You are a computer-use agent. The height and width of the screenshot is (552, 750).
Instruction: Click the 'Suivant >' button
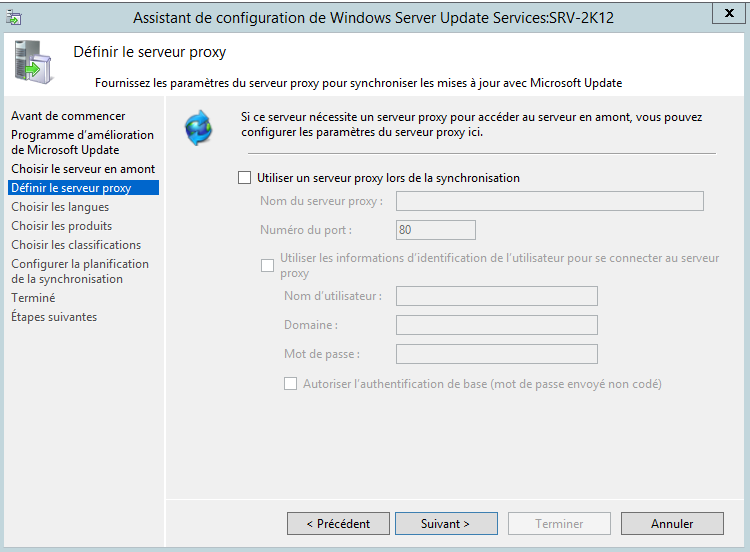446,524
